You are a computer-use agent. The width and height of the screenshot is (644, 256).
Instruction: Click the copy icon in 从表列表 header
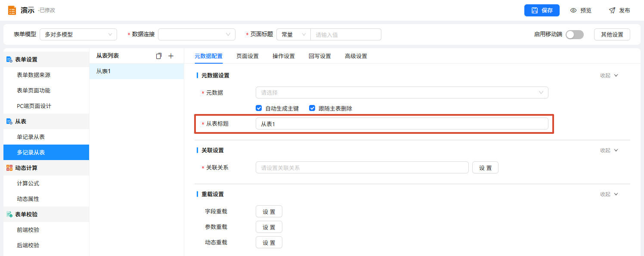point(159,56)
